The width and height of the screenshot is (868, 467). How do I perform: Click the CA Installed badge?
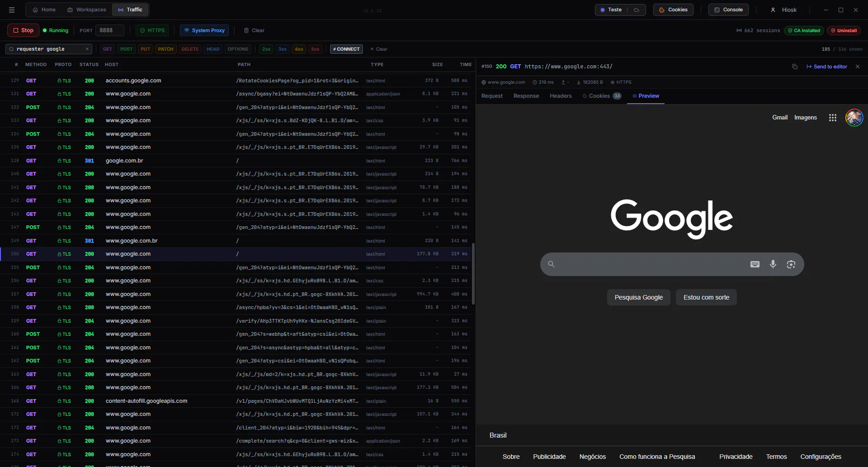[x=804, y=30]
